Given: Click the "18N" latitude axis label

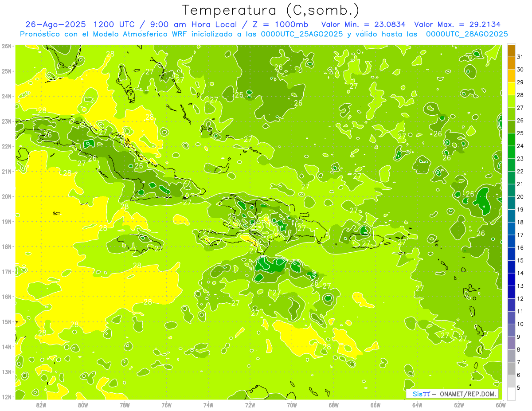Looking at the screenshot, I should click(x=7, y=247).
